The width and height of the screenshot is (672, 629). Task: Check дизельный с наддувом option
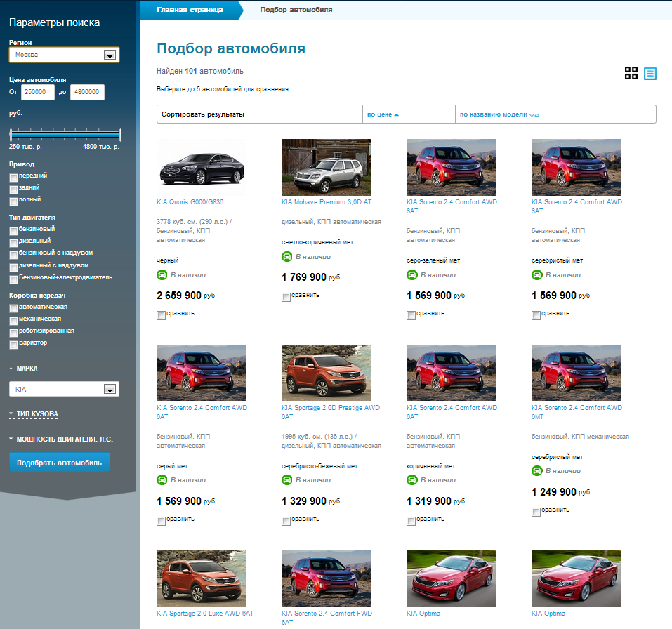point(14,267)
